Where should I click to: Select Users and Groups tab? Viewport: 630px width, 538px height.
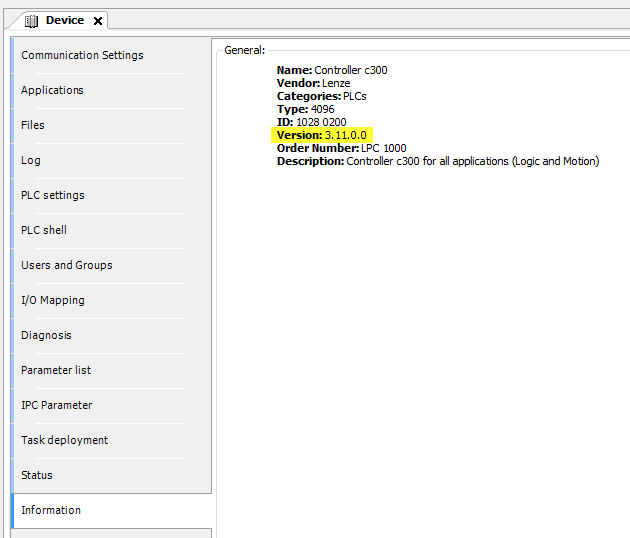pos(67,265)
